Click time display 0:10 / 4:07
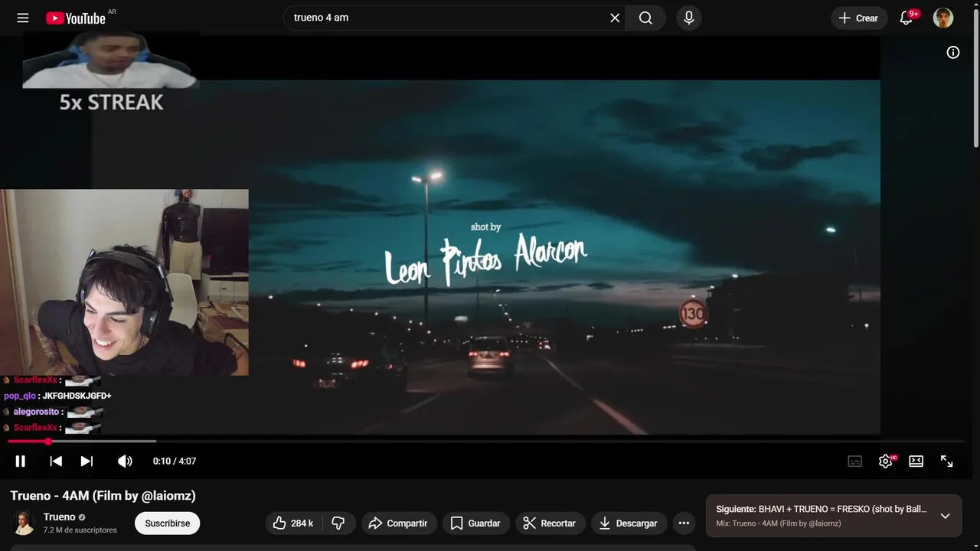 click(x=175, y=461)
